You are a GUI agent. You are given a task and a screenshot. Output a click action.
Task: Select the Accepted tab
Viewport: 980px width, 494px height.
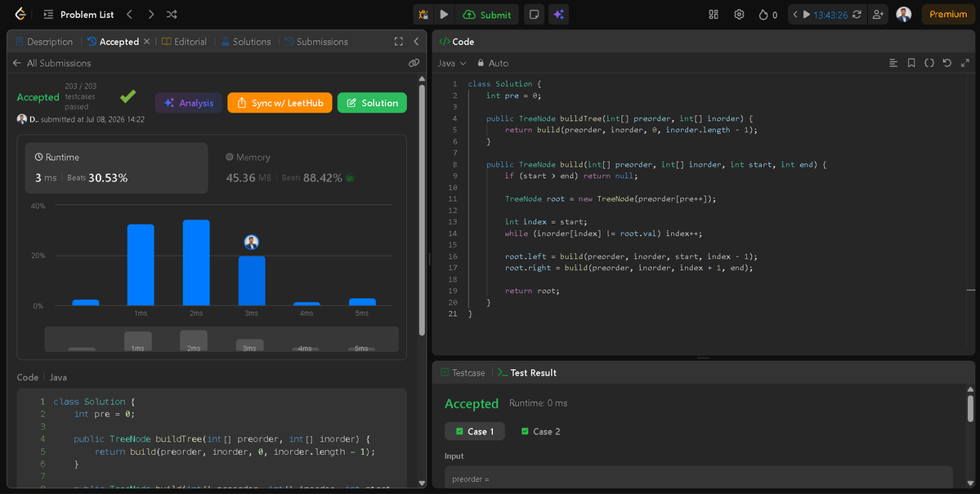[x=113, y=42]
